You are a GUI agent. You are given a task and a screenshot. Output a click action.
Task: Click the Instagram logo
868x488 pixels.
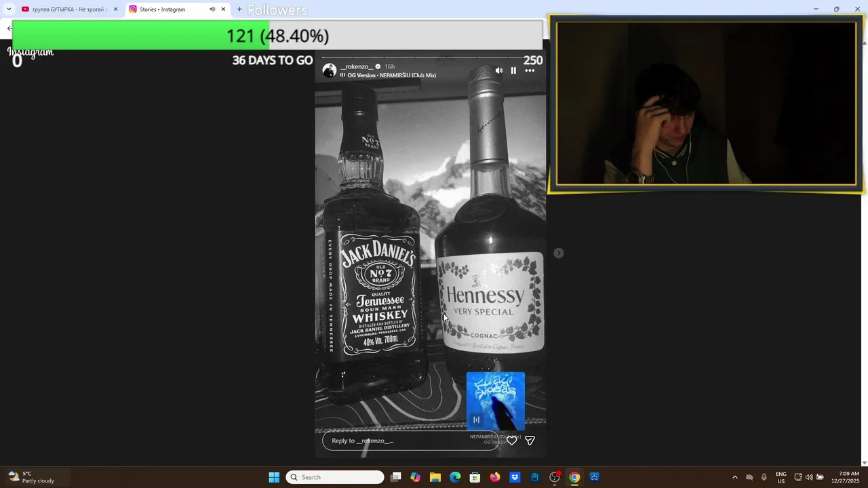(31, 52)
